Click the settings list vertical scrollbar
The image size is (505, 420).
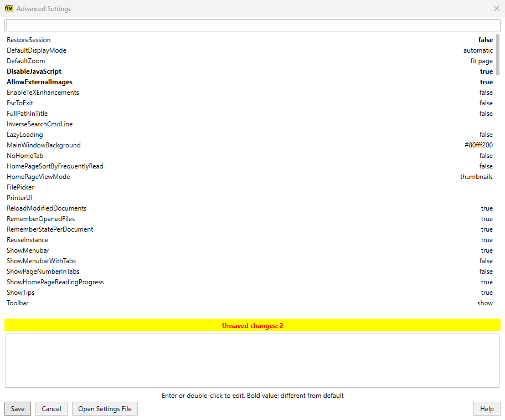[498, 55]
